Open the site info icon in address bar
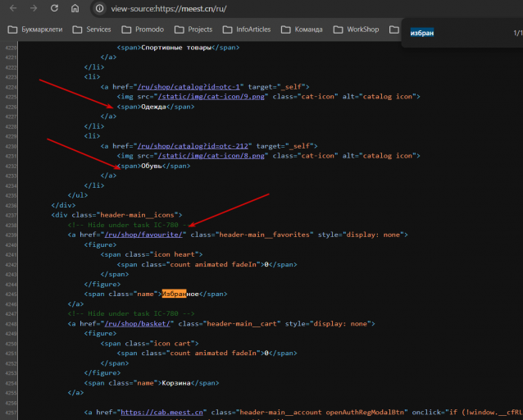523x420 pixels. tap(99, 9)
